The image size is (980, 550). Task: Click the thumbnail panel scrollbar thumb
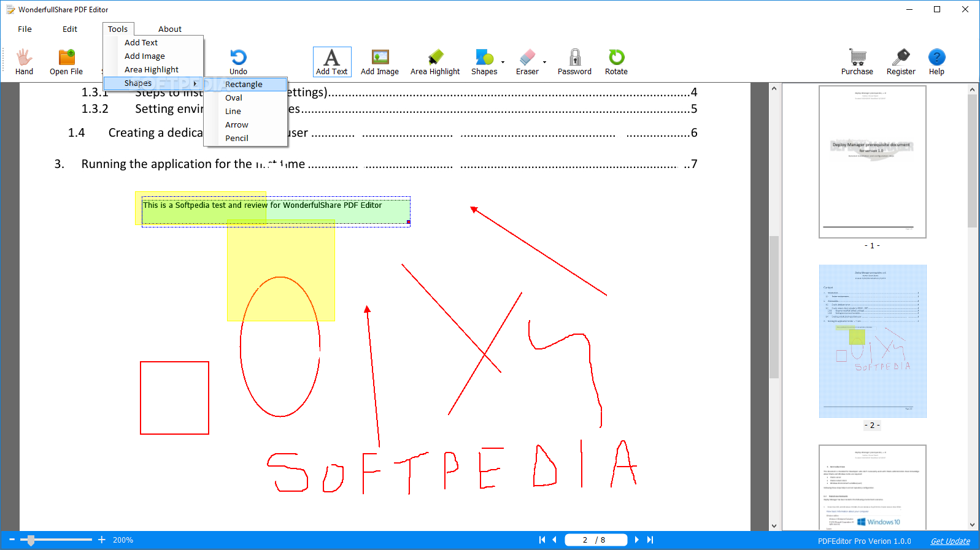(972, 161)
